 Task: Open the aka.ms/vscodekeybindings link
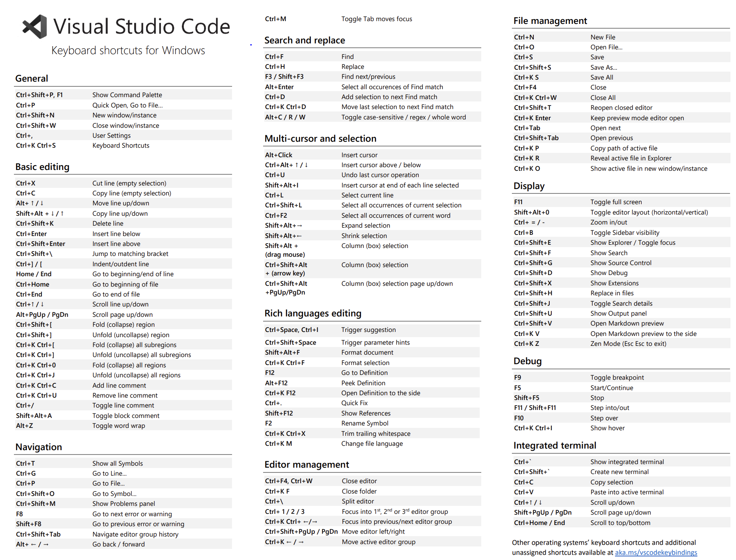pyautogui.click(x=656, y=552)
